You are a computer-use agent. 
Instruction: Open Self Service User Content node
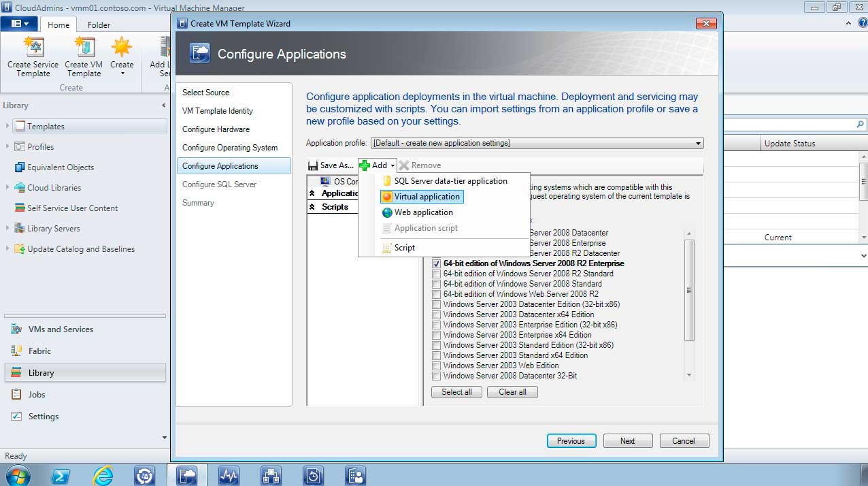point(72,208)
